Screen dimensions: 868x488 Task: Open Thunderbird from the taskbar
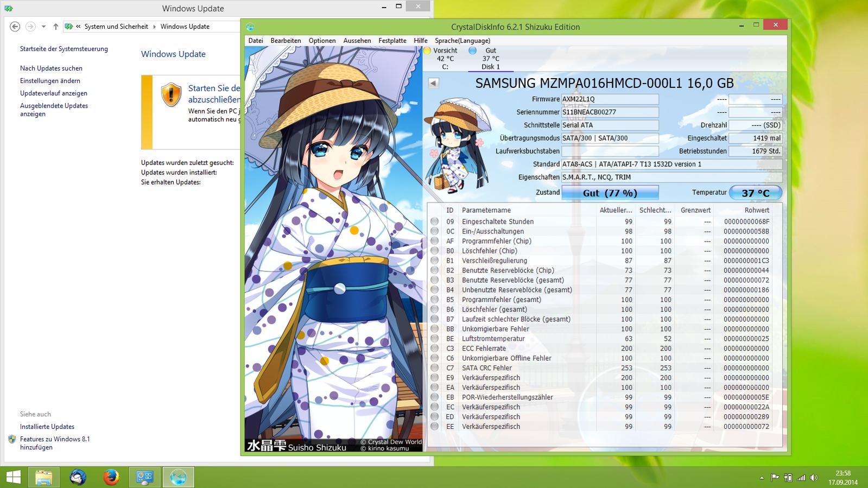click(78, 477)
